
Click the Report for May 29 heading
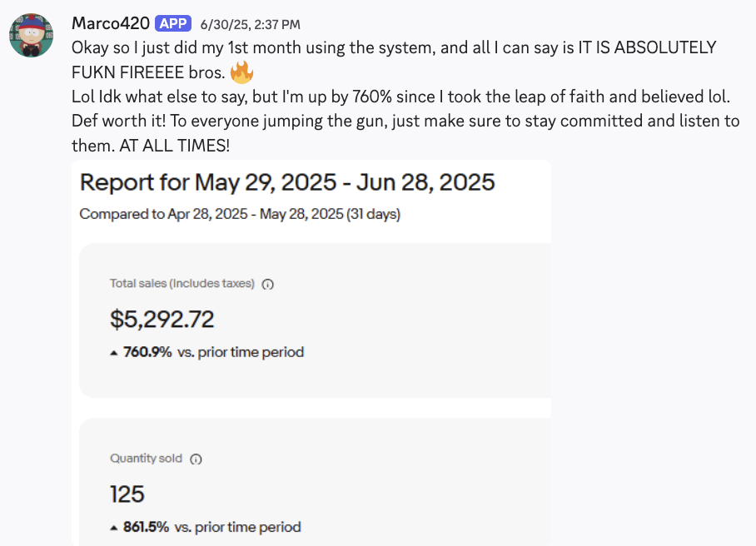(287, 181)
